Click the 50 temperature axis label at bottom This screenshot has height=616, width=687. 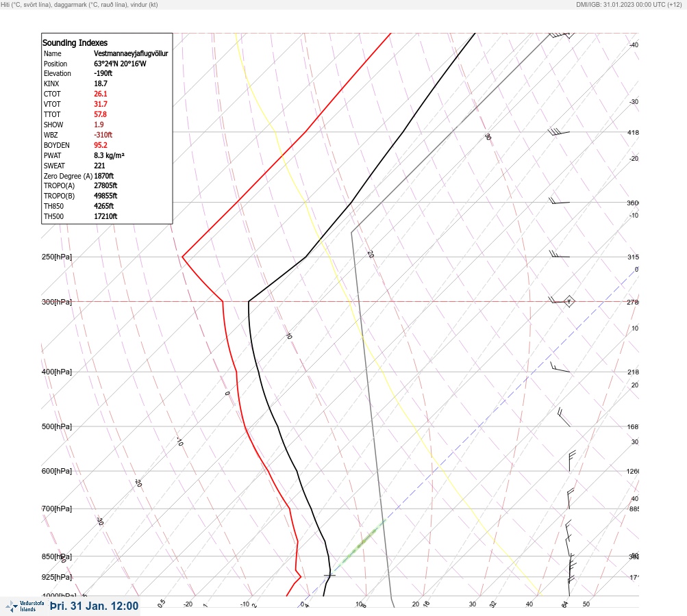tap(586, 604)
